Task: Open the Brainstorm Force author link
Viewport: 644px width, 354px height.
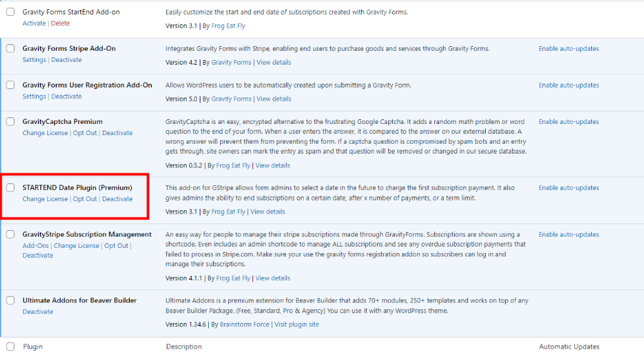Action: (x=245, y=324)
